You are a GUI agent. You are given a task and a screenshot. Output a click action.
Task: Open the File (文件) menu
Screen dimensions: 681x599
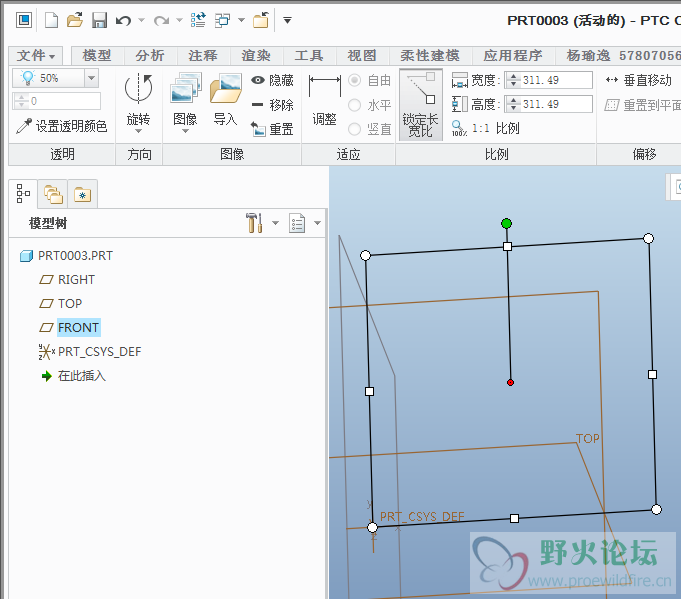click(36, 56)
